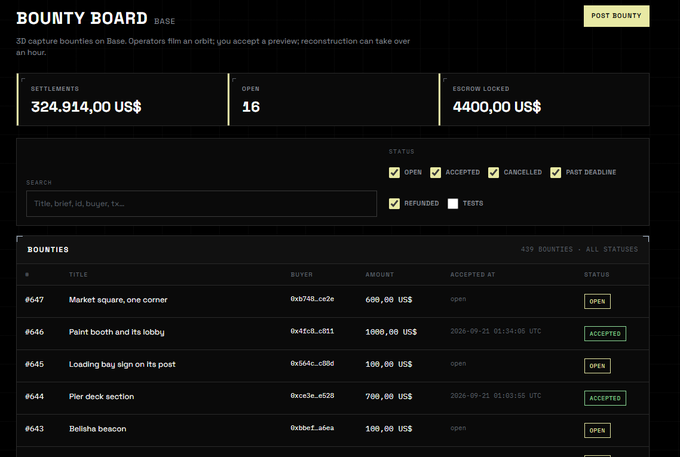Toggle the Open status checkbox
Screen dimensions: 680x457
coord(394,173)
